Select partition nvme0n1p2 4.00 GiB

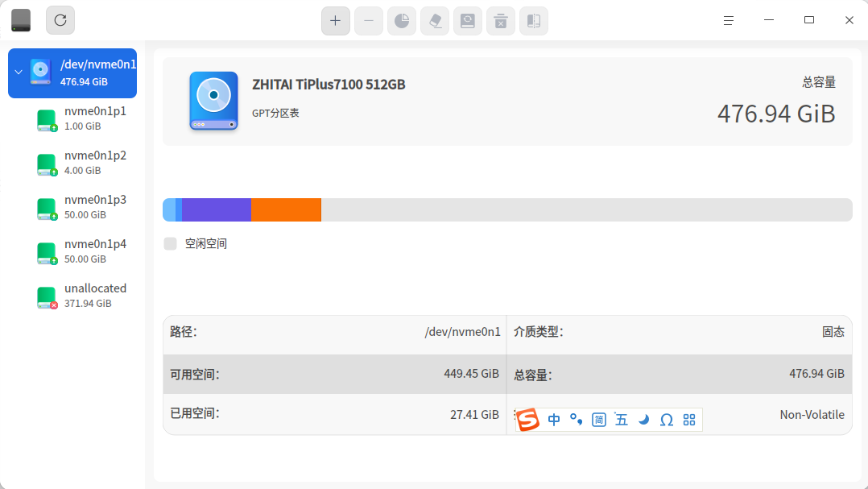[81, 163]
